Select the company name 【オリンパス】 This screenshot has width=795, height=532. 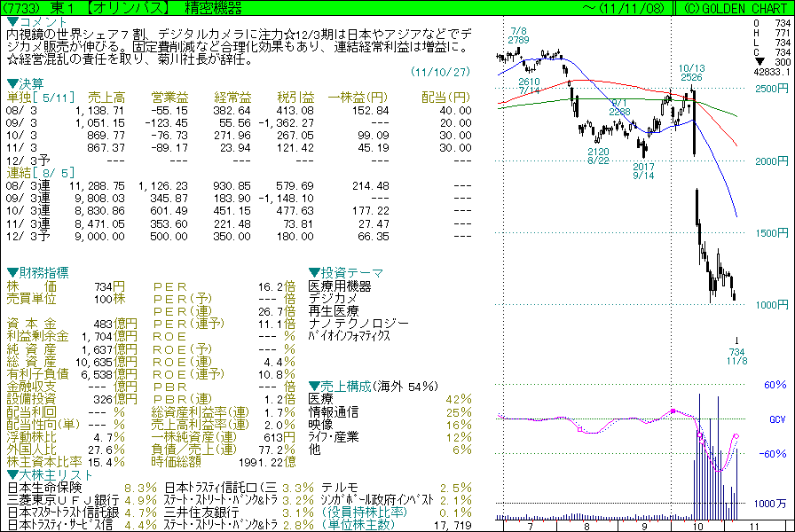127,8
